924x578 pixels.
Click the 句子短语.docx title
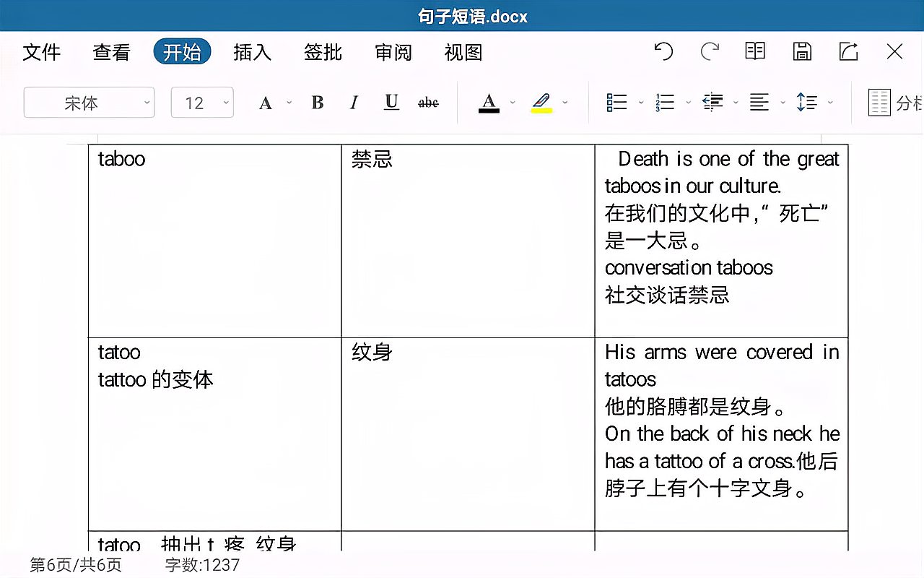tap(473, 16)
